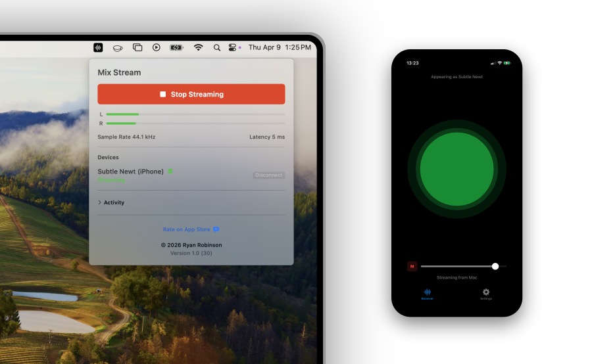592x364 pixels.
Task: Open the Settings tab on iPhone
Action: (x=486, y=294)
